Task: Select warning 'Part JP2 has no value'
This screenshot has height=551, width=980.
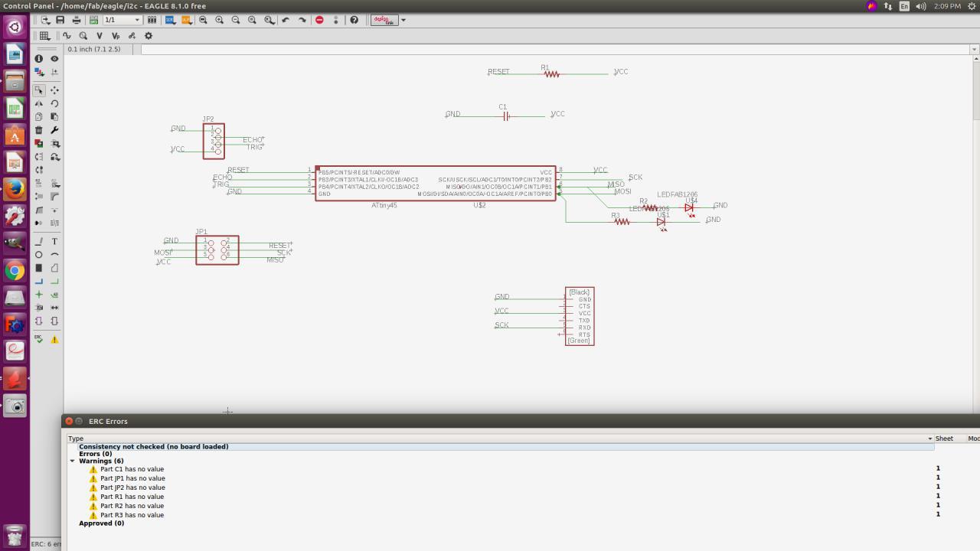Action: (132, 487)
